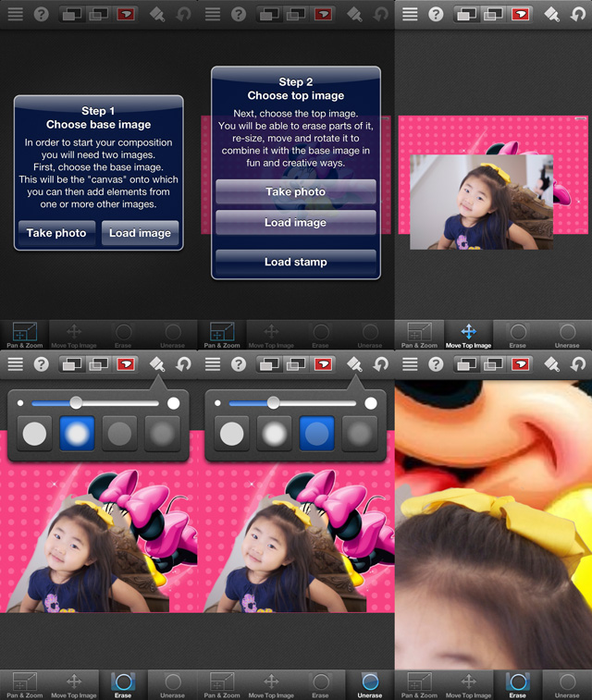Take photo for top image in Step 2

point(296,191)
